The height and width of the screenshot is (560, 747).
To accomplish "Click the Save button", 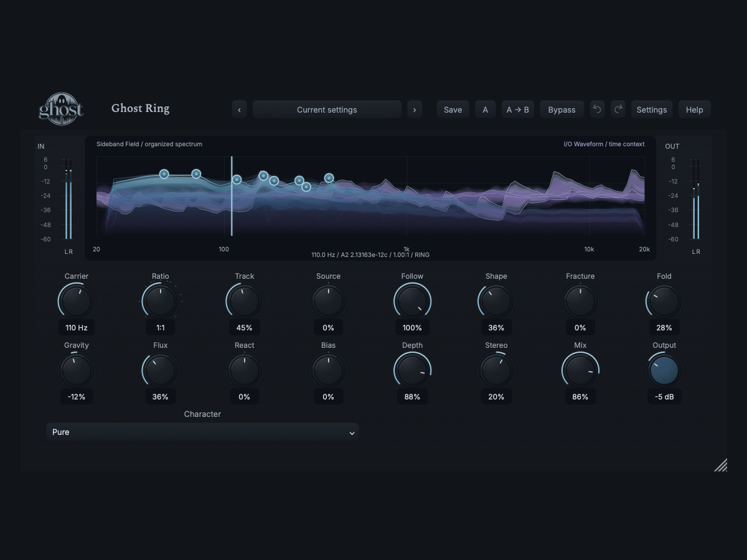I will [x=453, y=110].
